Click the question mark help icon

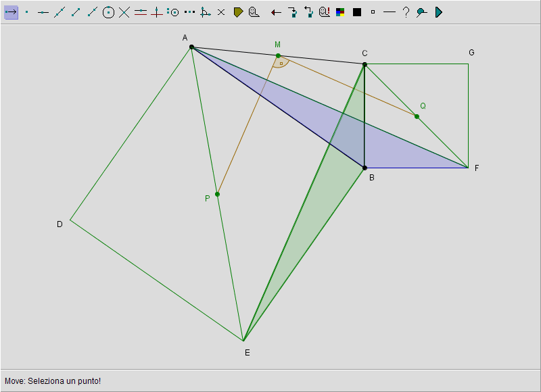(x=406, y=12)
